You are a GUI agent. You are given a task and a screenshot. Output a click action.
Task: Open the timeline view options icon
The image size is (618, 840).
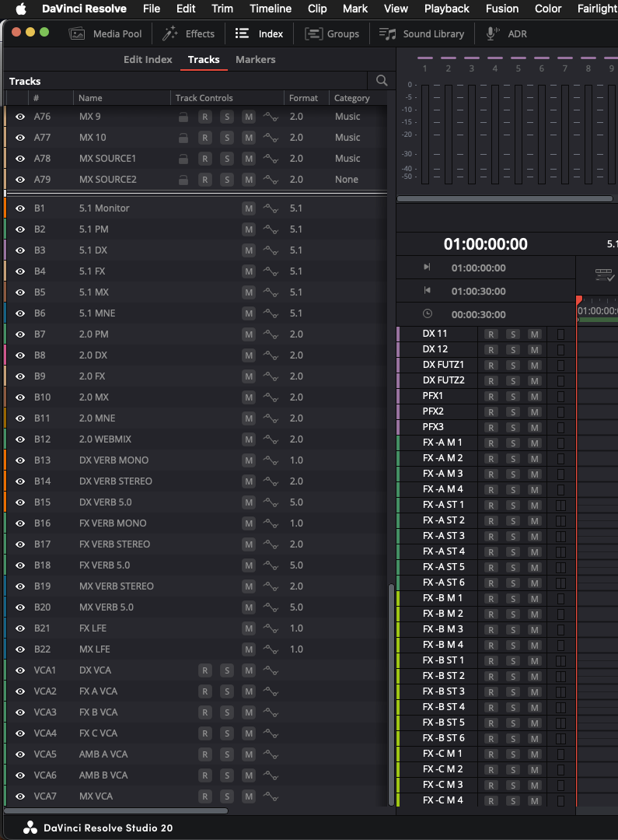[604, 275]
